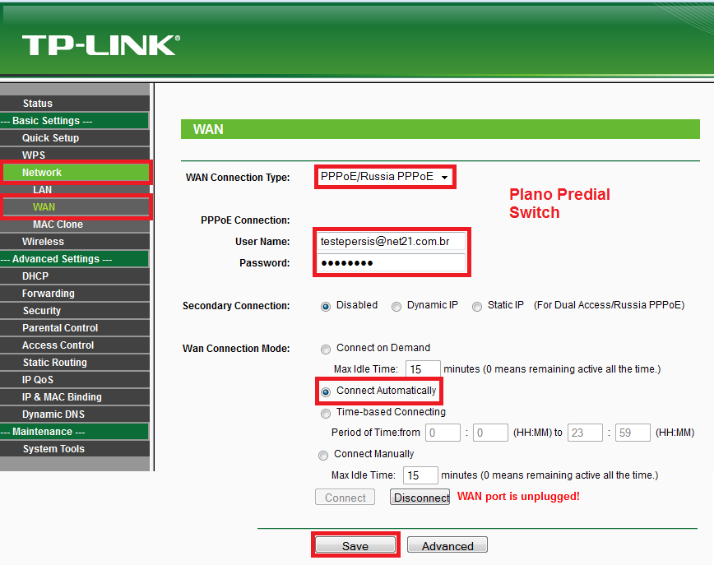The height and width of the screenshot is (565, 728).
Task: Select Connect Automatically radio
Action: pyautogui.click(x=326, y=391)
